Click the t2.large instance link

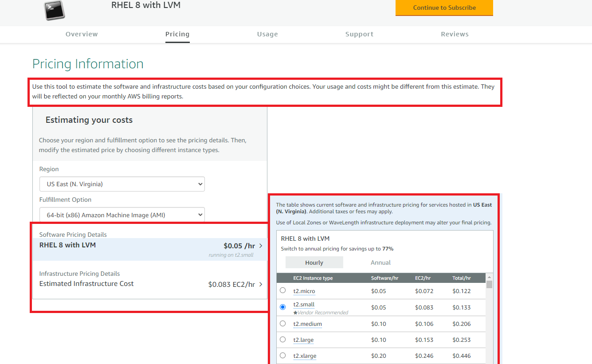303,340
